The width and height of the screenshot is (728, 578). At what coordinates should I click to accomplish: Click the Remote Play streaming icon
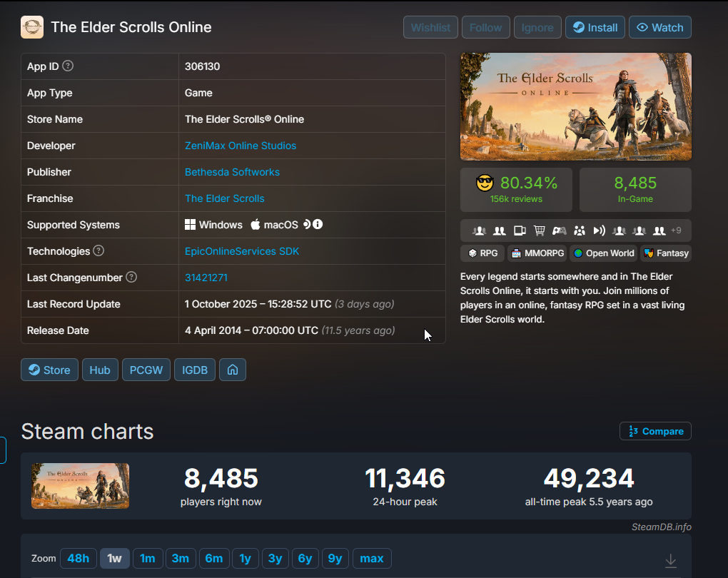(600, 230)
